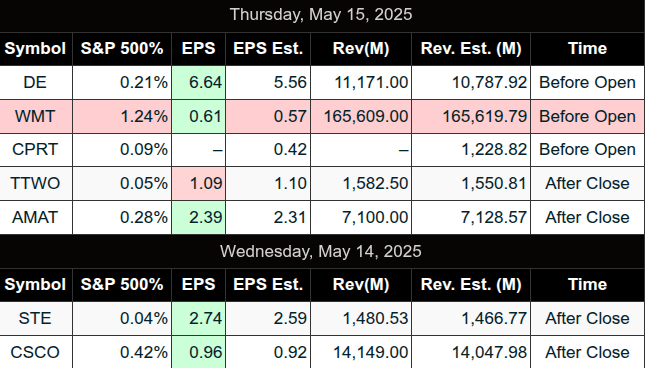Screen dimensions: 649x368
Task: Click the 1.24% S&P weight for WMT
Action: click(x=144, y=116)
